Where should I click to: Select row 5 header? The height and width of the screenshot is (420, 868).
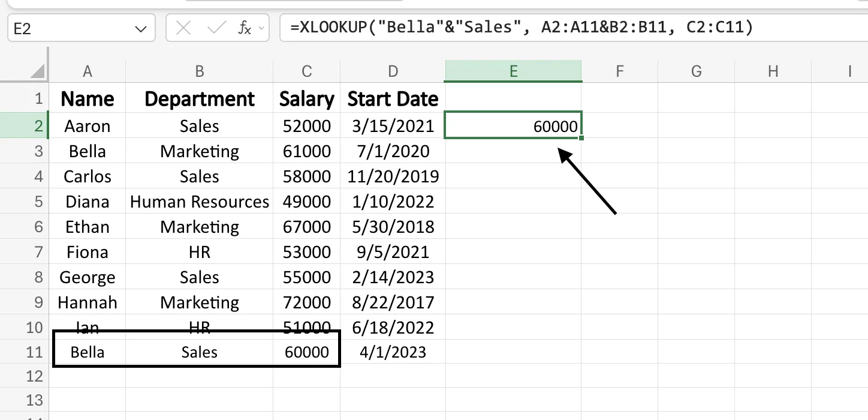point(25,201)
